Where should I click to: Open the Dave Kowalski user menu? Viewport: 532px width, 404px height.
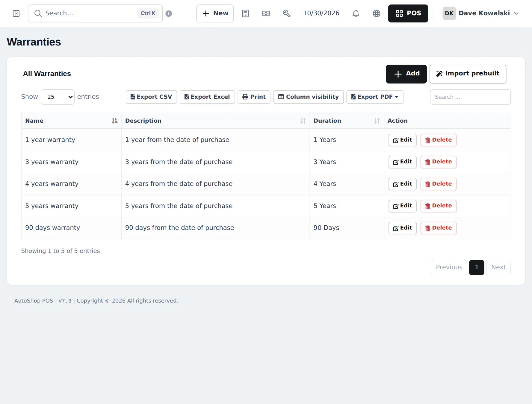[x=481, y=13]
